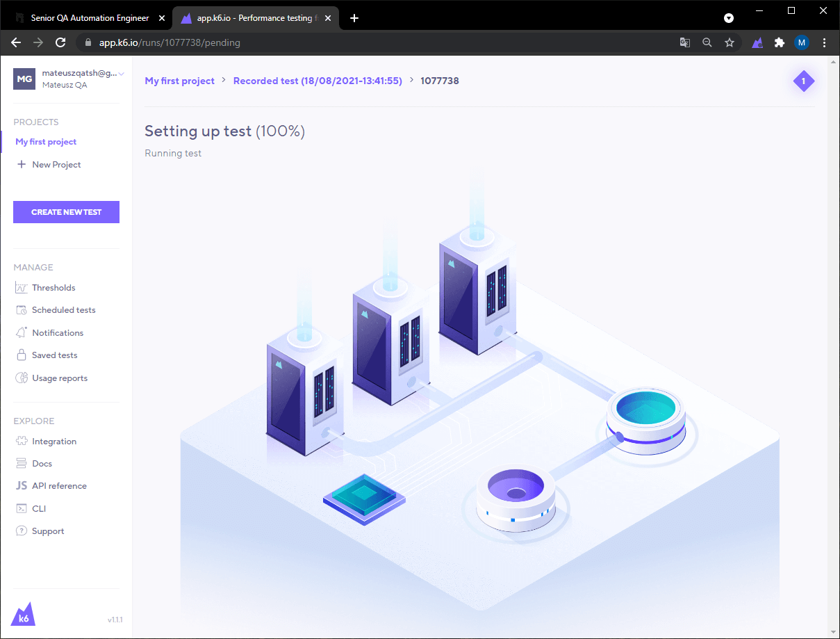Open a new browser tab

tap(354, 18)
